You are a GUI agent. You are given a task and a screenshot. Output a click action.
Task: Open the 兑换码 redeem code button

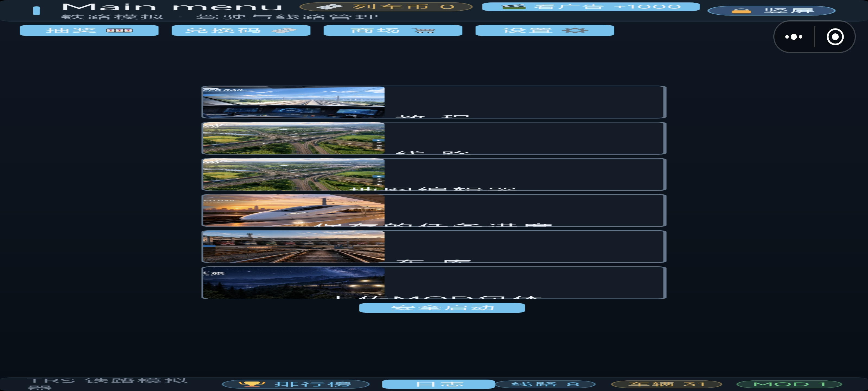[241, 30]
